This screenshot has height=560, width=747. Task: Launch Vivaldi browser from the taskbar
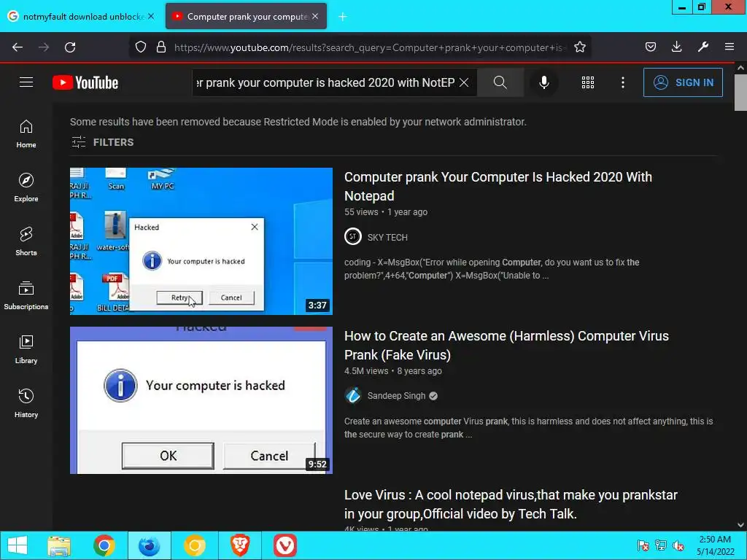coord(285,545)
